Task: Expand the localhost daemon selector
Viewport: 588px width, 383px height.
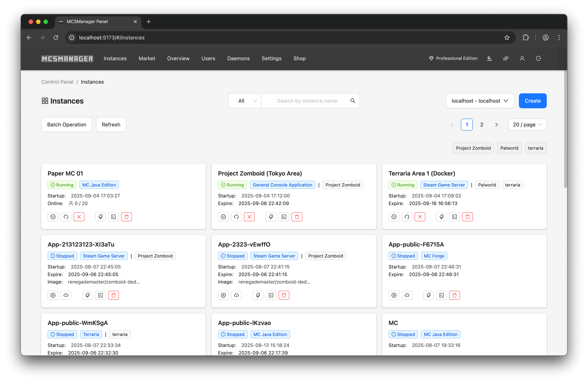Action: pyautogui.click(x=479, y=101)
